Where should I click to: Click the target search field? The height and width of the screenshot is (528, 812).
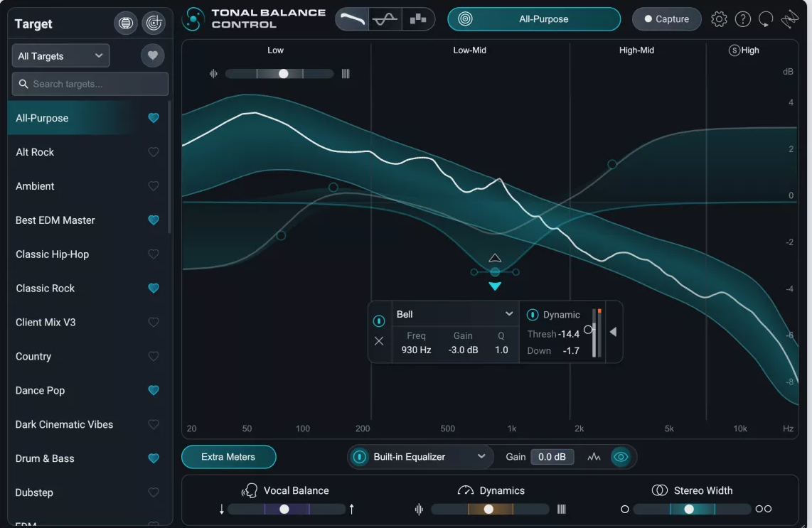(x=90, y=84)
